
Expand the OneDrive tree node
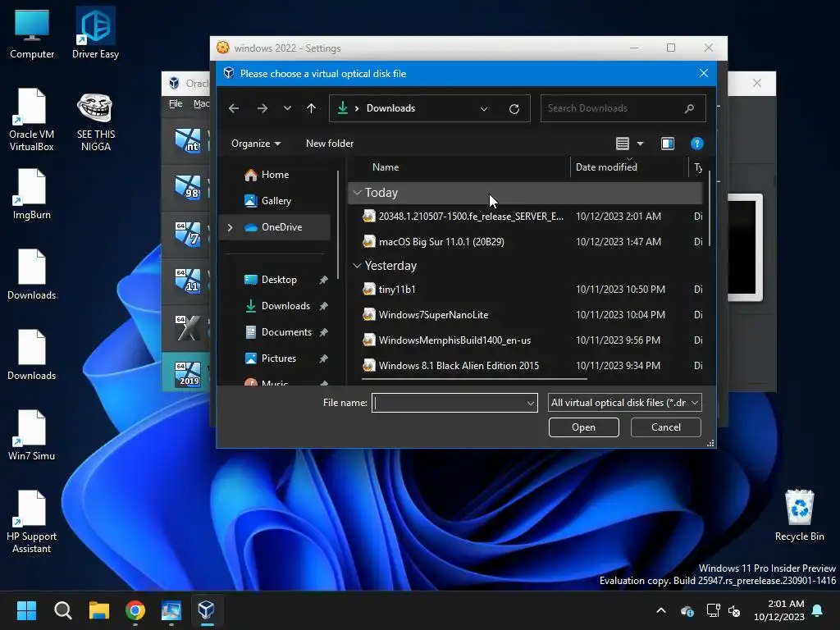pos(230,227)
